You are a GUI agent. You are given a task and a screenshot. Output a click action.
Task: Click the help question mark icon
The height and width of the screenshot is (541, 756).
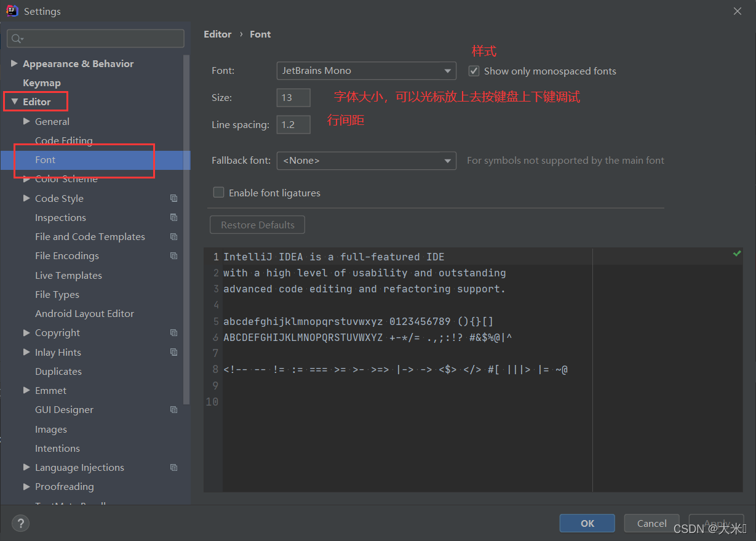coord(21,524)
